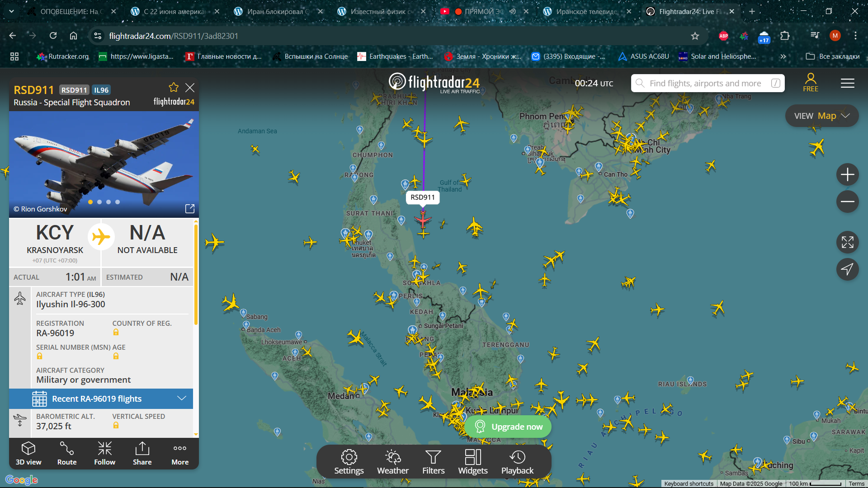Open the ABP extension icon
This screenshot has width=868, height=488.
click(x=723, y=36)
